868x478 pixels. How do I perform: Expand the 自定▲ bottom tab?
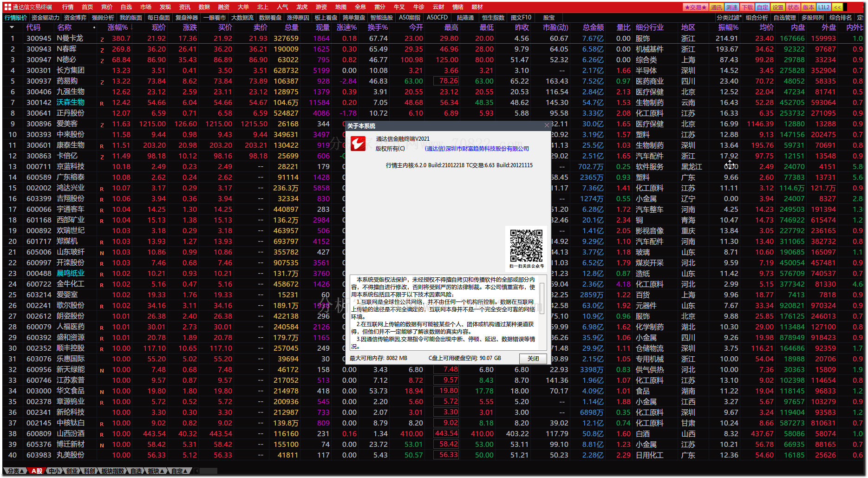(x=180, y=471)
